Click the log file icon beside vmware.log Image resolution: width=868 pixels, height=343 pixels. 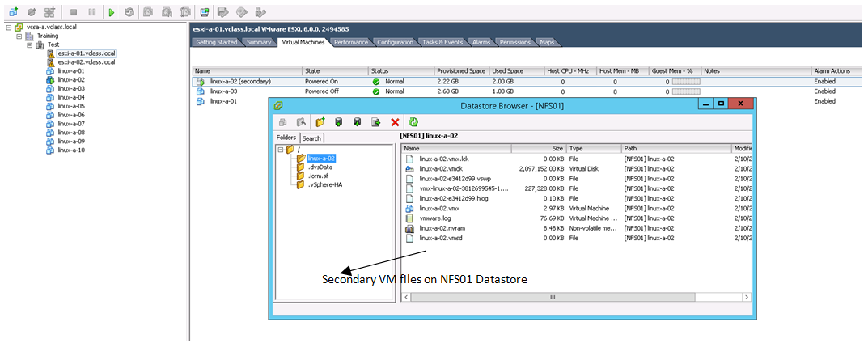coord(409,218)
